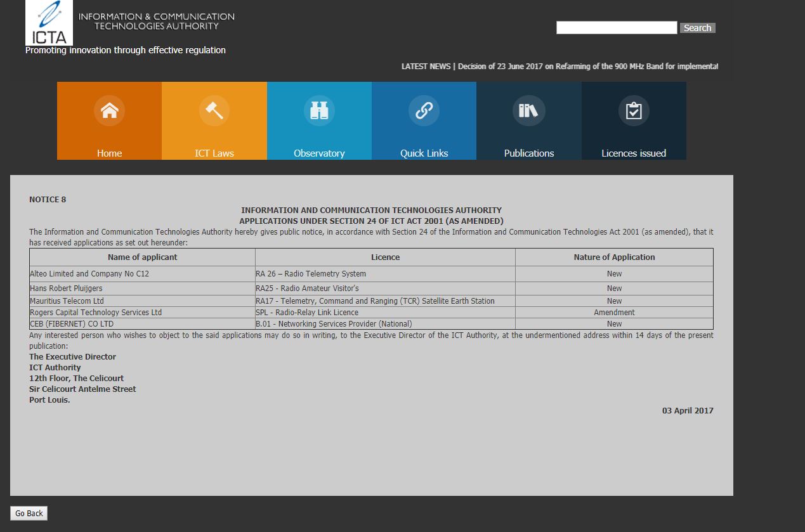
Task: Click the Licence column header
Action: 385,257
